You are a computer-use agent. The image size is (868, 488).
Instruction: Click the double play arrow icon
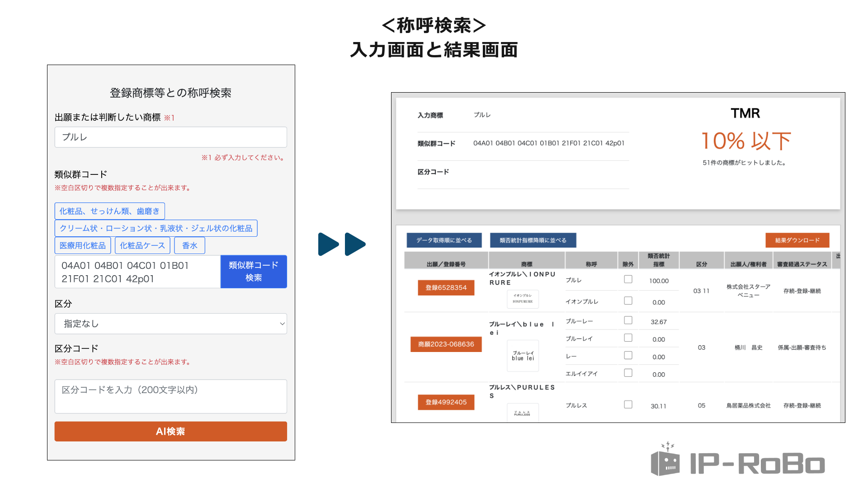pyautogui.click(x=342, y=244)
